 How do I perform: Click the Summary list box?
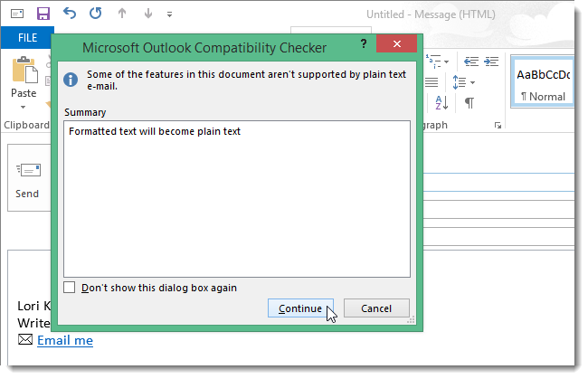pyautogui.click(x=237, y=199)
